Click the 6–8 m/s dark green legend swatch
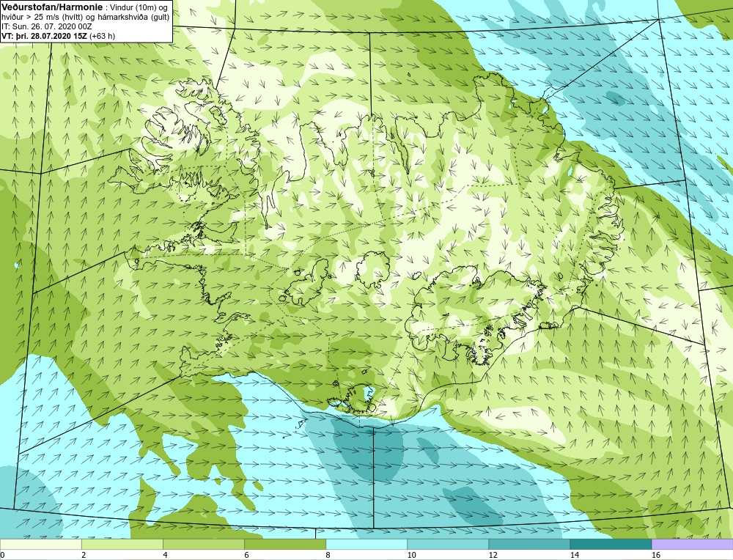This screenshot has width=733, height=560. 284,544
